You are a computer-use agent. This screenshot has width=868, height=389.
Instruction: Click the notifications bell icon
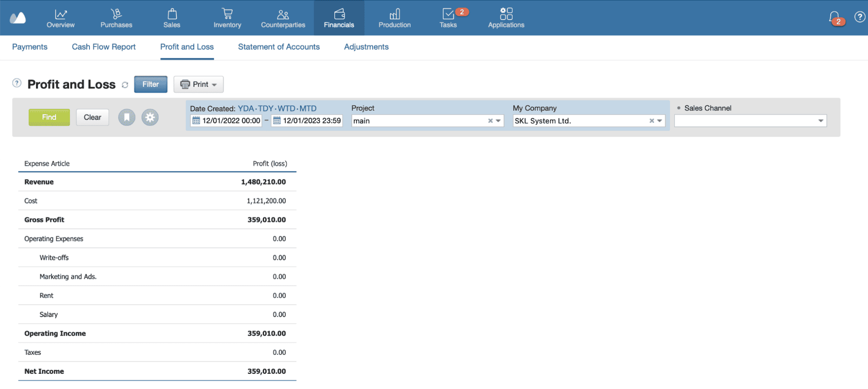pos(834,17)
